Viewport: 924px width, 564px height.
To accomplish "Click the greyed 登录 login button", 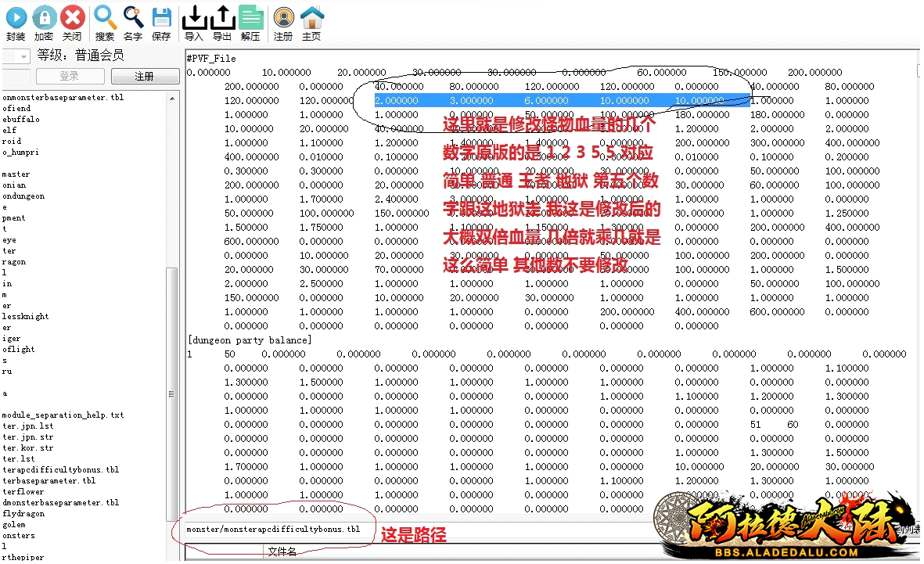I will pyautogui.click(x=69, y=76).
